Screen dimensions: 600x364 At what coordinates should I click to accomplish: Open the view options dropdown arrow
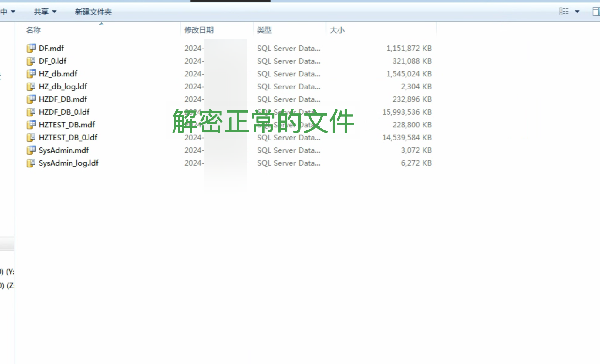(x=577, y=12)
